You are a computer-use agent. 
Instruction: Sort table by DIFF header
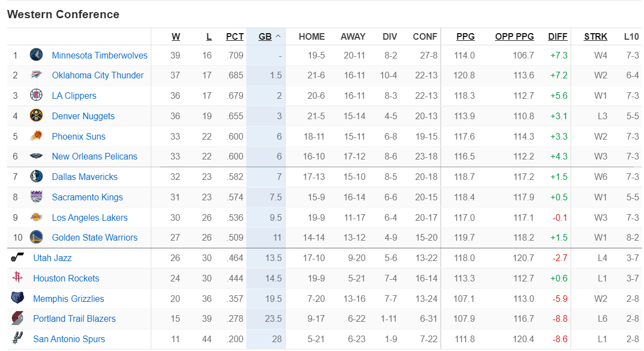557,36
